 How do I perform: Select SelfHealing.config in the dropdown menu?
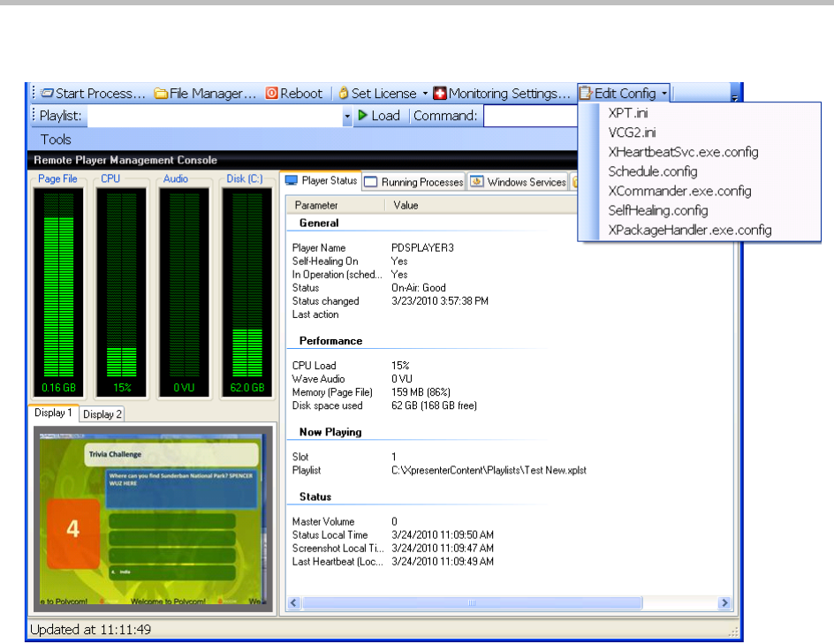658,210
